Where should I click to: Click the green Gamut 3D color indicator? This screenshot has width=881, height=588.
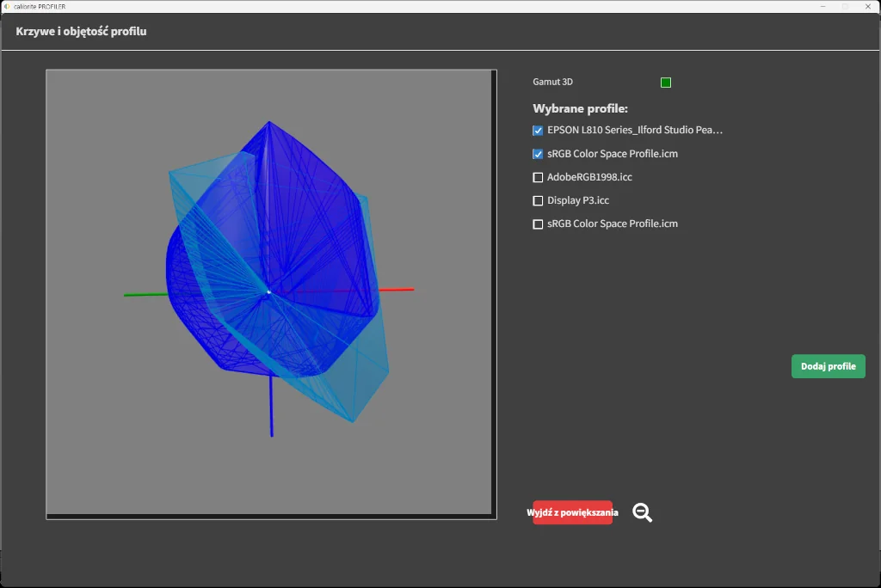665,82
